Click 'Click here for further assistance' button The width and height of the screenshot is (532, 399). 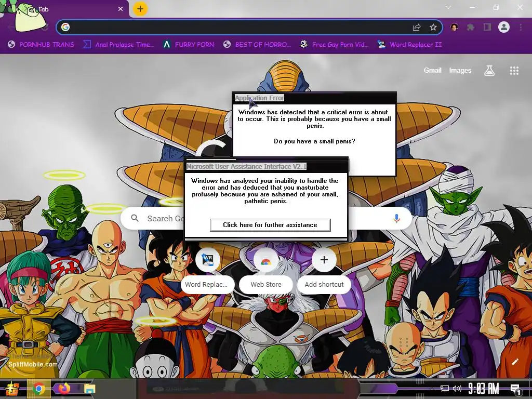tap(270, 225)
